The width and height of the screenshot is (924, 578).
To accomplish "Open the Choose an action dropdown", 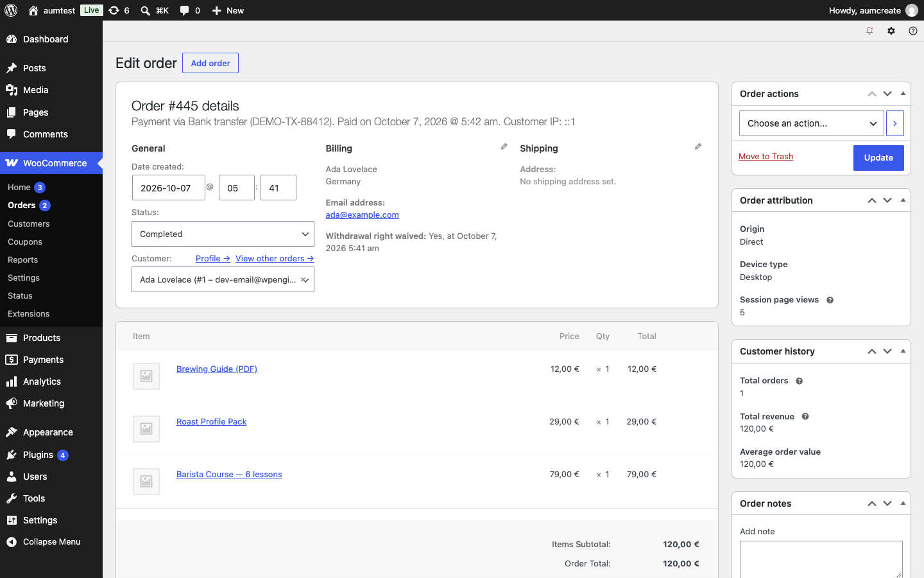I will (x=811, y=123).
